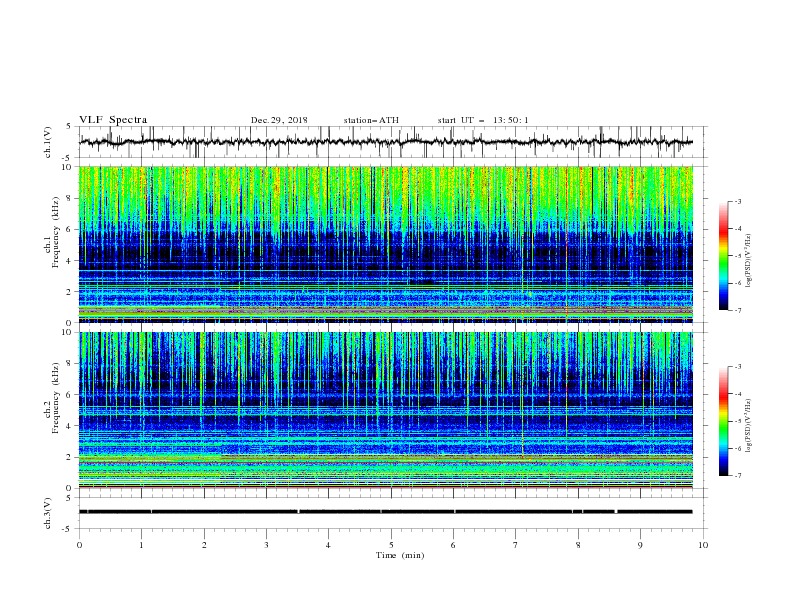792x612 pixels.
Task: Click the "station=ATH" header label
Action: [371, 120]
